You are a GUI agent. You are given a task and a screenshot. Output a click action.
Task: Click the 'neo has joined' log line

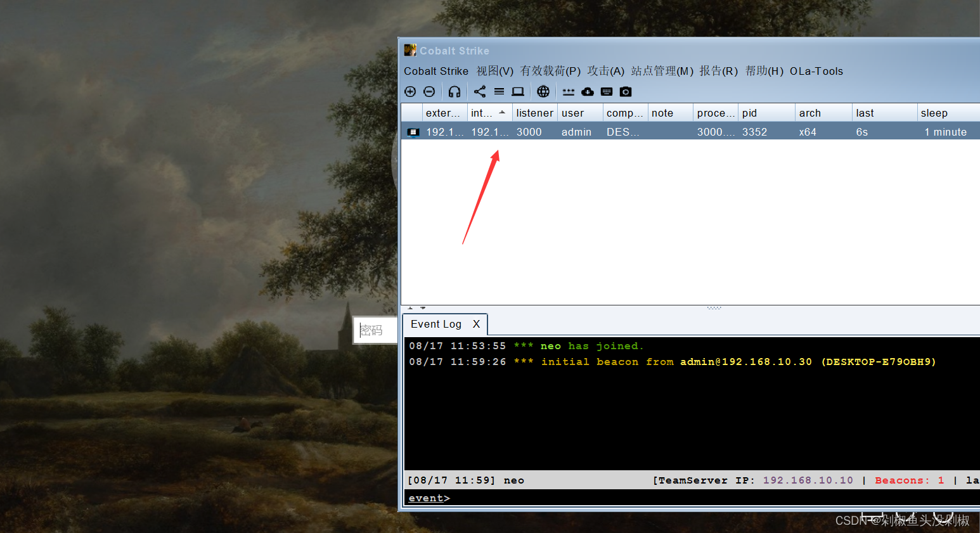pyautogui.click(x=526, y=346)
